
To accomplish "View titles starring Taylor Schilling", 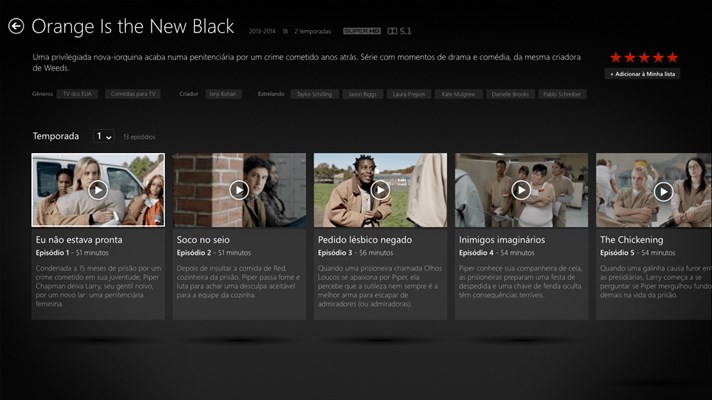I will (x=314, y=94).
